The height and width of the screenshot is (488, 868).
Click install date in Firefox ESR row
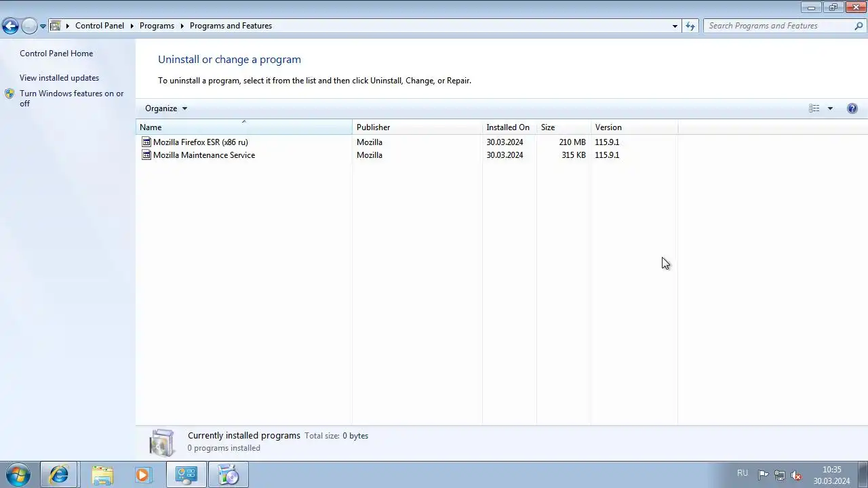tap(505, 142)
